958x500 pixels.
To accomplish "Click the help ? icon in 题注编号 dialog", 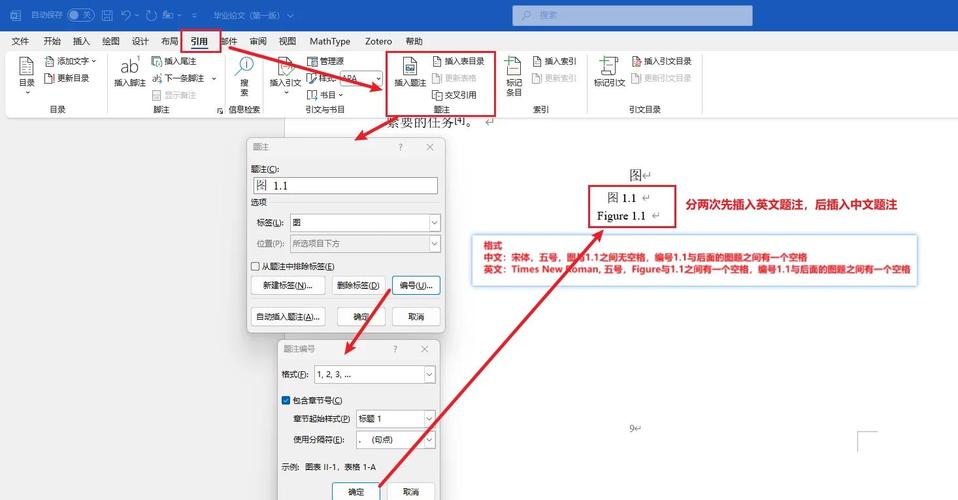I will [395, 349].
